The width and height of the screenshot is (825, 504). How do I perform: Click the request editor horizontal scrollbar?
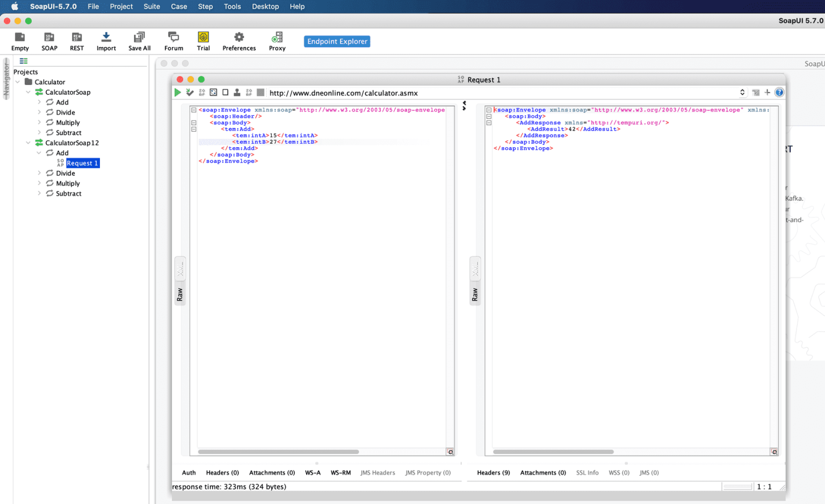(x=278, y=452)
